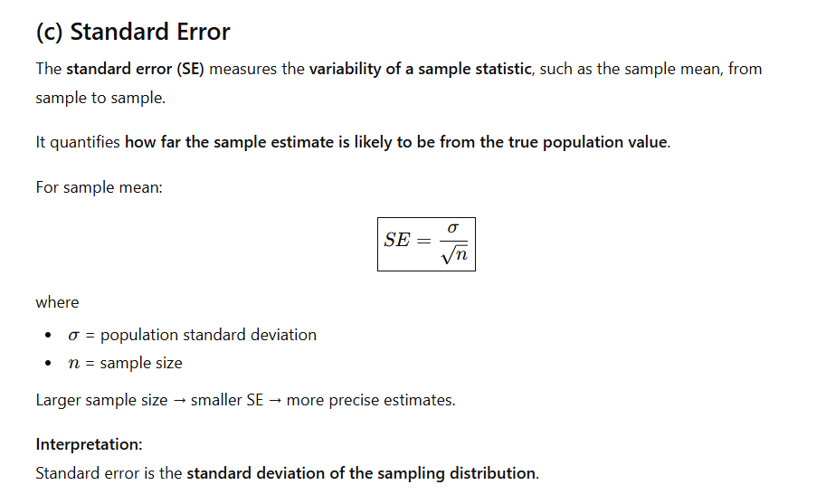Click the words "sample to sample."

[100, 98]
